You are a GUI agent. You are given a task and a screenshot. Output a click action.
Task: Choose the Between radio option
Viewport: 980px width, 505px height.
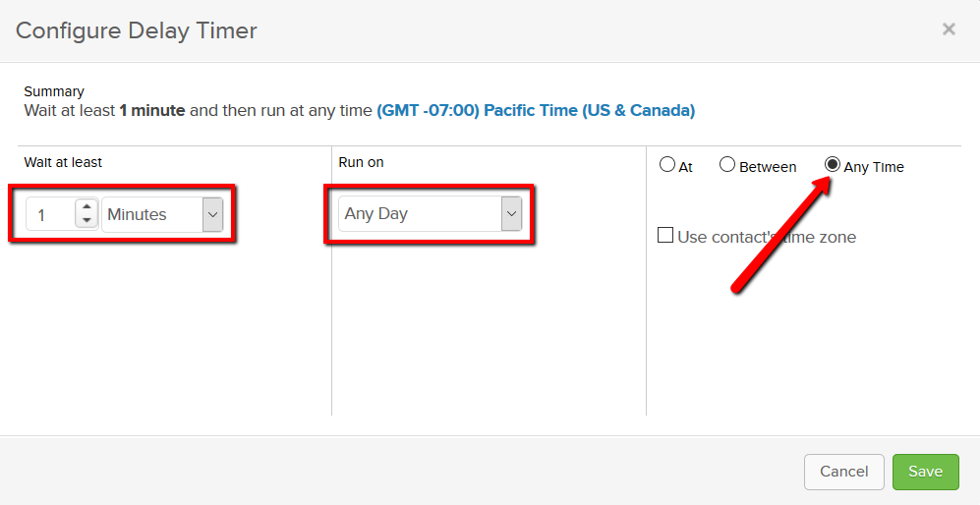(x=726, y=165)
